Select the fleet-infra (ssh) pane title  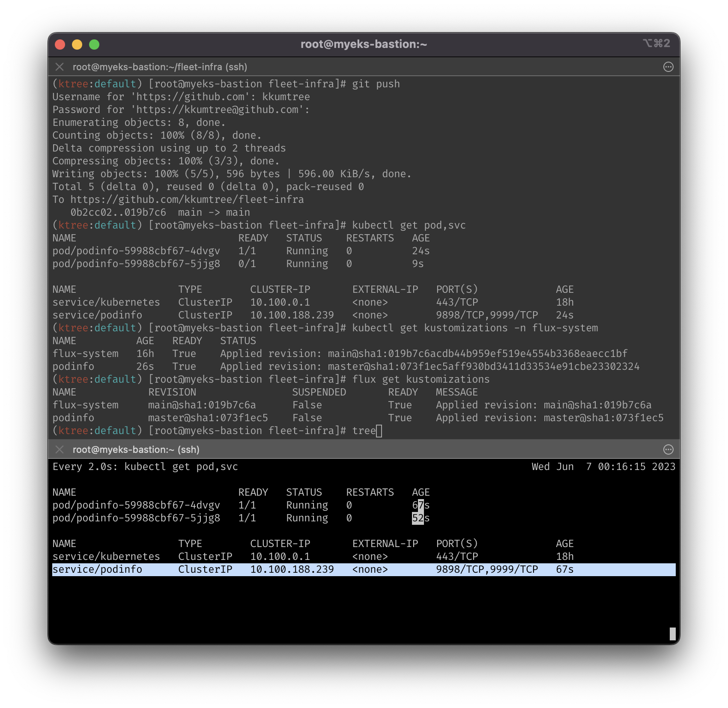(x=160, y=67)
